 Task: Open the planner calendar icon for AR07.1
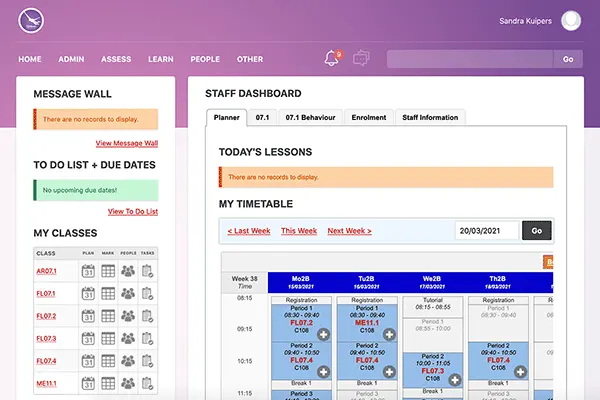tap(88, 271)
